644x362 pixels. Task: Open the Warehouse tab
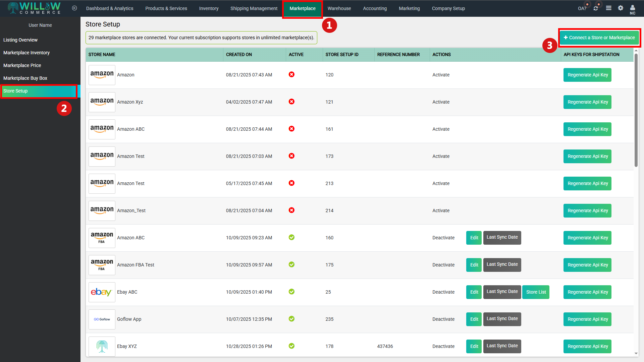(x=339, y=8)
